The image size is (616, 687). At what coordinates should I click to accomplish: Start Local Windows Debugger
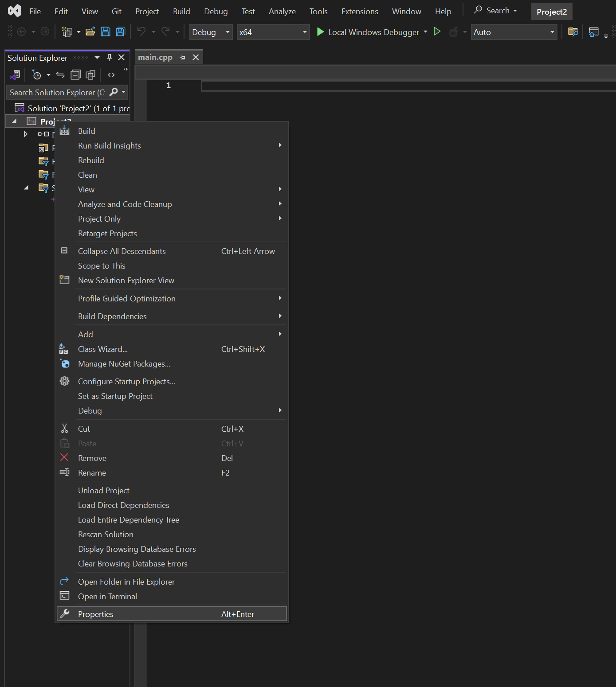[x=367, y=32]
